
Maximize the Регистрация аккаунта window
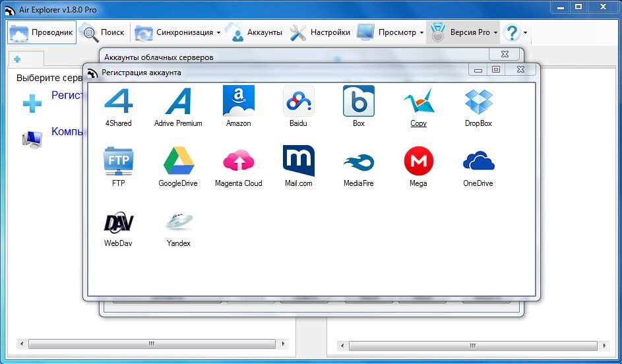coord(496,69)
